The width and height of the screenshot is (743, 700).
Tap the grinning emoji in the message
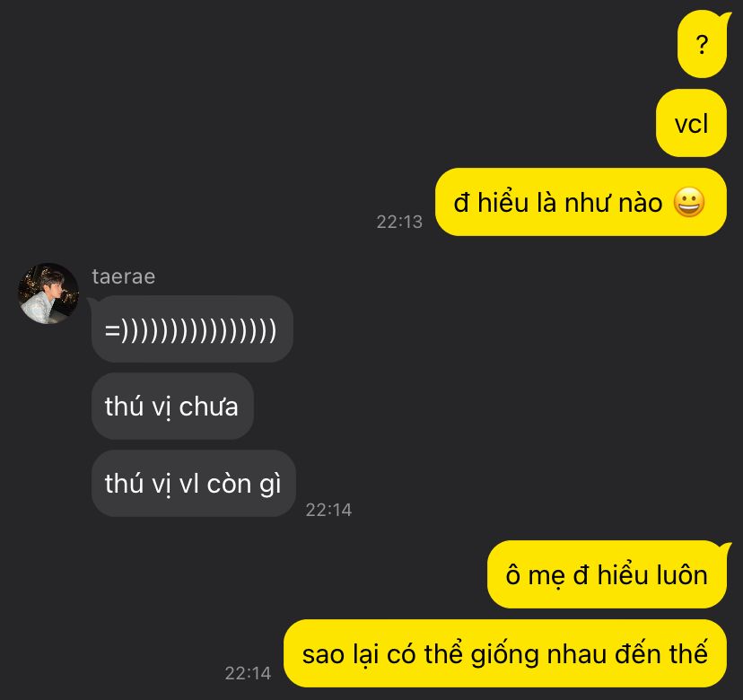click(x=688, y=202)
